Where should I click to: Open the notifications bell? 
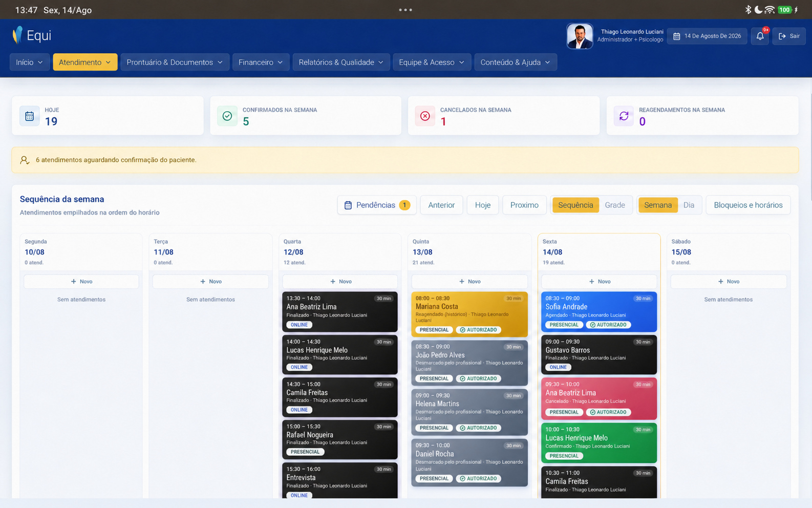pos(760,36)
